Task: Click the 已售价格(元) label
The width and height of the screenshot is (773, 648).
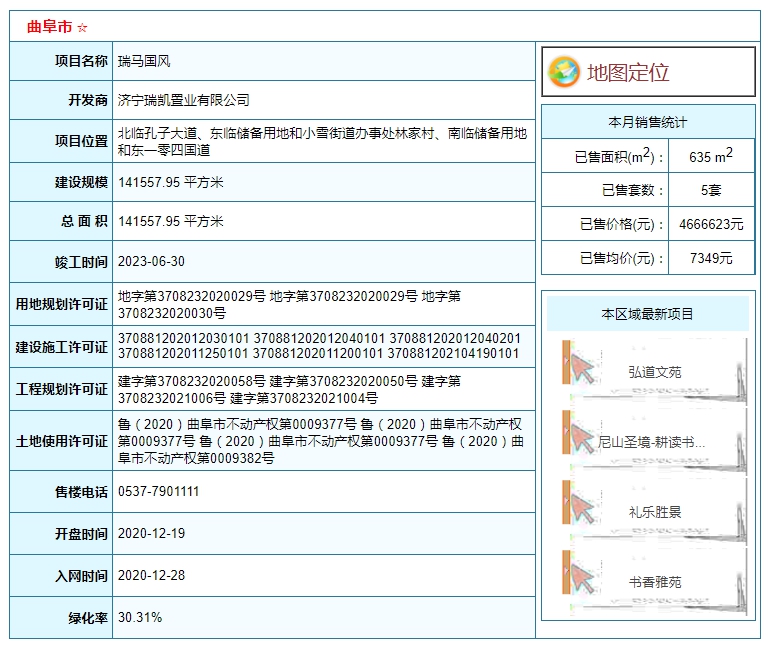Action: [x=622, y=224]
